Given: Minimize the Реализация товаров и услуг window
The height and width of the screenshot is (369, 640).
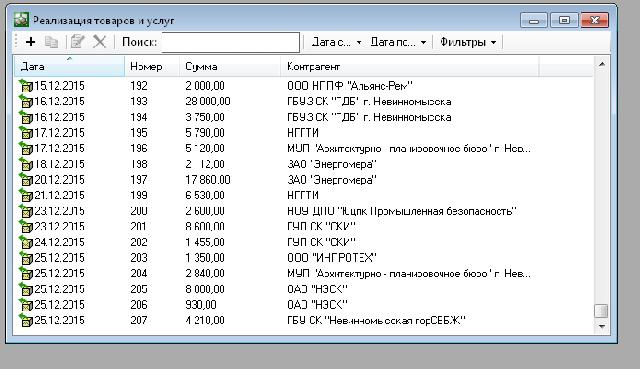Looking at the screenshot, I should [534, 20].
